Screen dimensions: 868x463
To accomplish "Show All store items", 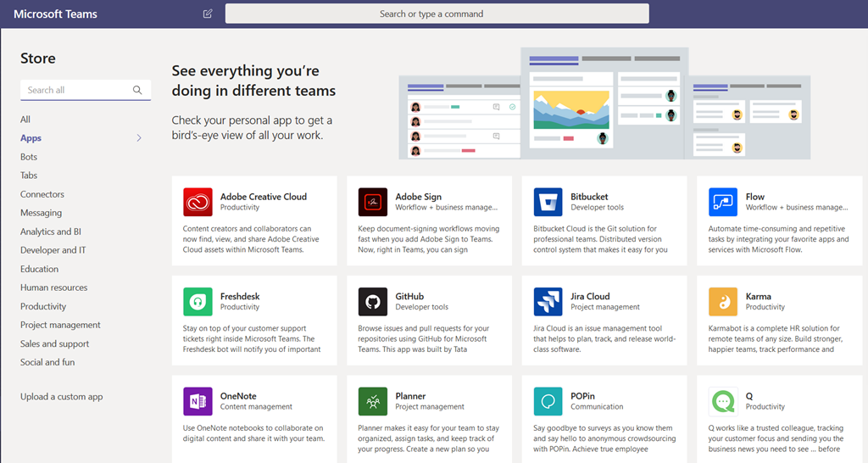I will tap(25, 120).
